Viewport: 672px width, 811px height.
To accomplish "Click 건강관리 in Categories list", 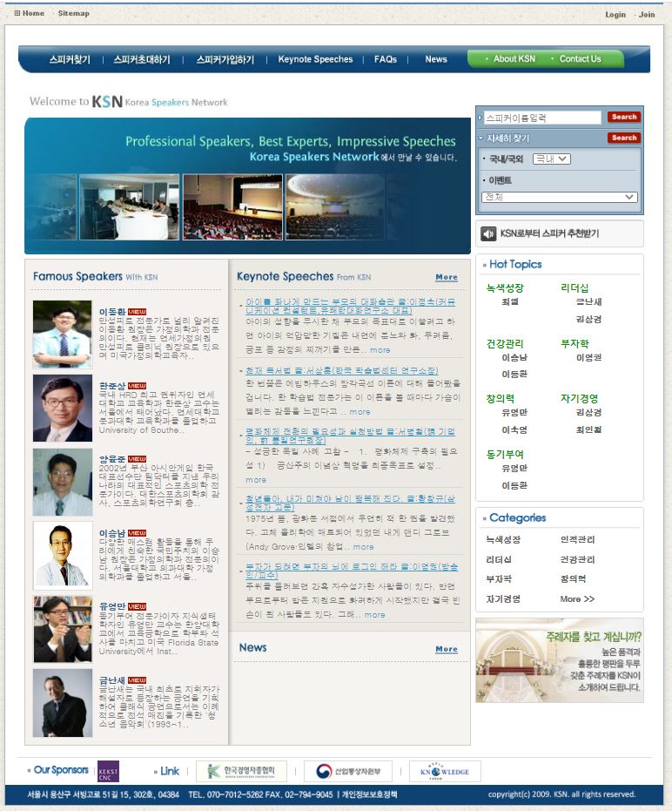I will 577,559.
